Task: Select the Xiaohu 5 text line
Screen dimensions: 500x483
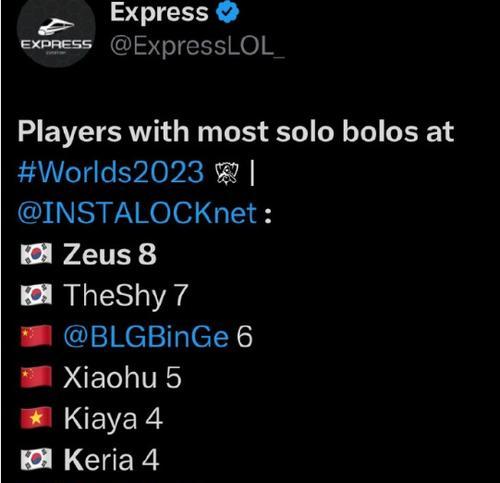Action: click(122, 377)
